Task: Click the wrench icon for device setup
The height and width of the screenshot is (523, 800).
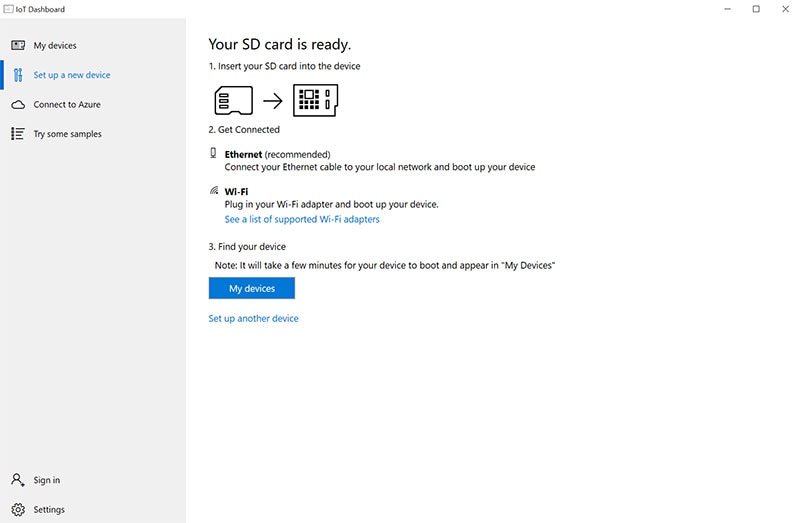Action: click(18, 75)
